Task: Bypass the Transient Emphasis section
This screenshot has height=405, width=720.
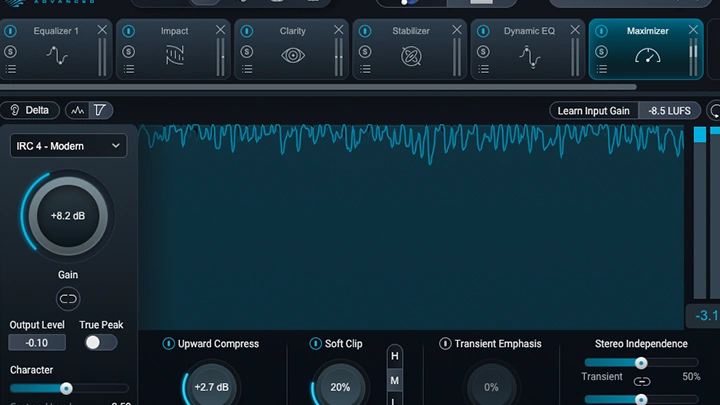Action: pos(445,344)
